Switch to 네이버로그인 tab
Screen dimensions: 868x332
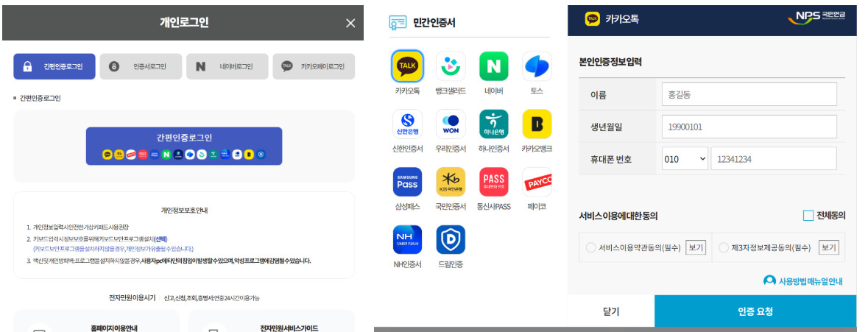point(227,66)
